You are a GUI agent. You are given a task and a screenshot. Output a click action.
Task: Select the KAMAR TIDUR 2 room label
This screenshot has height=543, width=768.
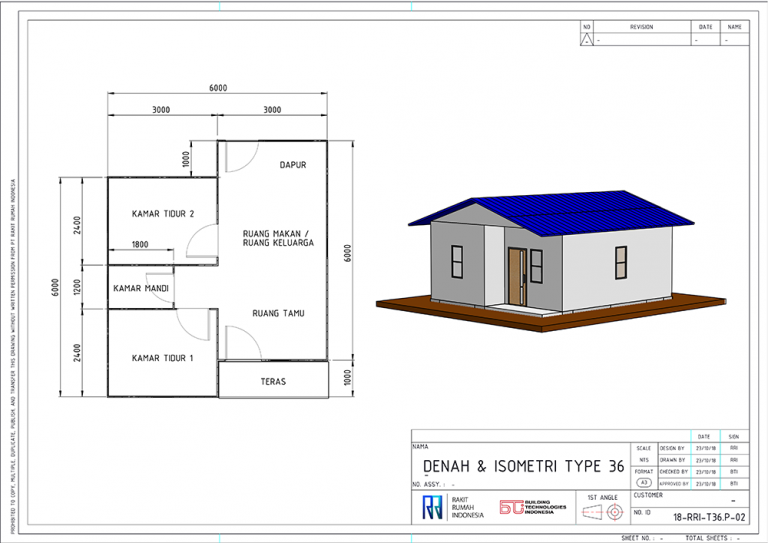tap(162, 213)
